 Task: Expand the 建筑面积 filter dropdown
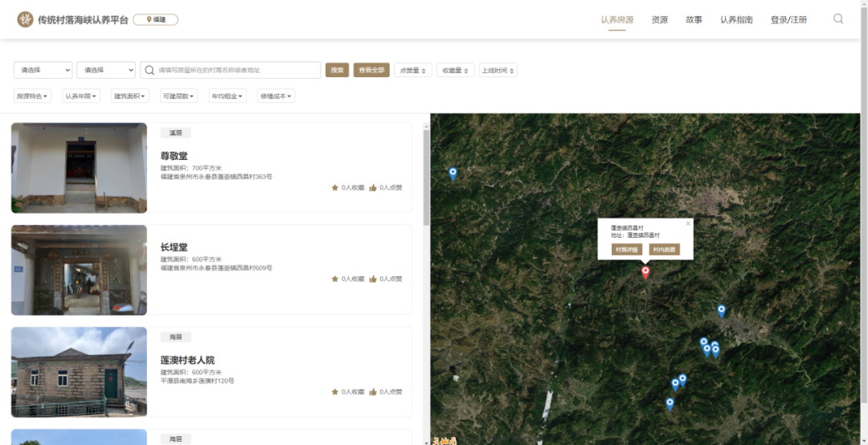click(x=130, y=96)
